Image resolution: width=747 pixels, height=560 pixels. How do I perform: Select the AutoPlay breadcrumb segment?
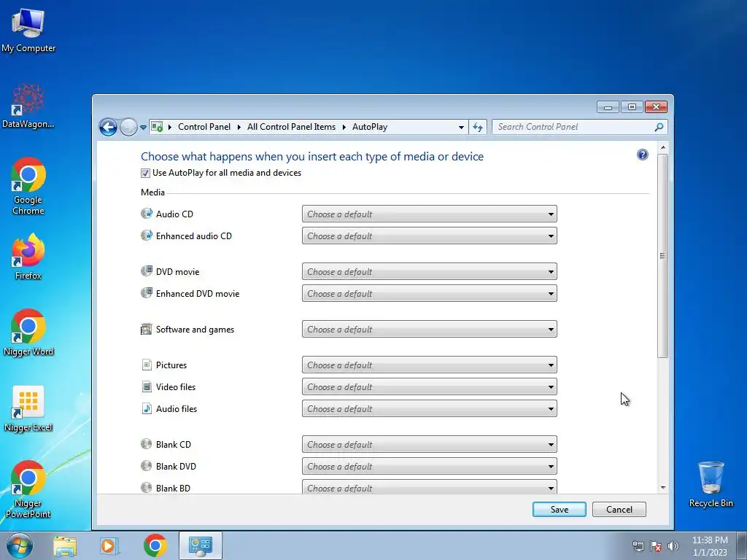(x=370, y=127)
